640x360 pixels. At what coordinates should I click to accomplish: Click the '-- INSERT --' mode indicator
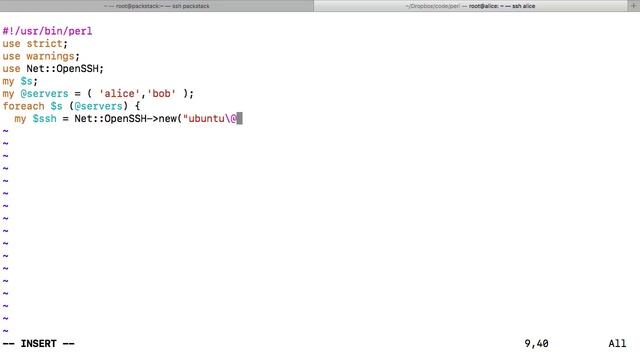(x=38, y=344)
